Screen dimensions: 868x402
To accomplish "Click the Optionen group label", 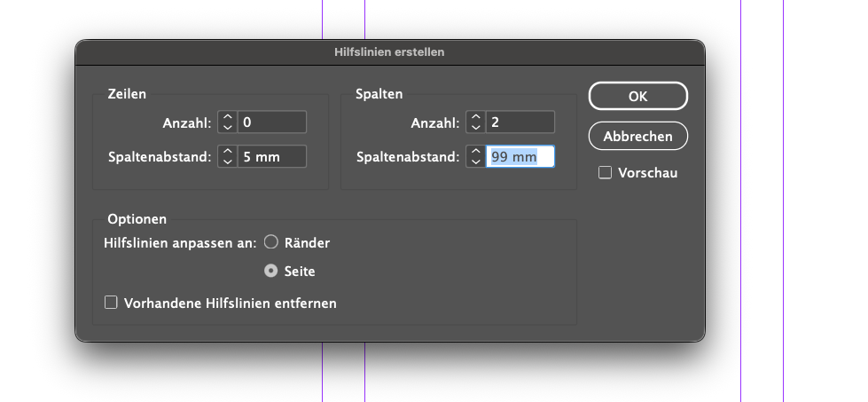I will click(137, 218).
